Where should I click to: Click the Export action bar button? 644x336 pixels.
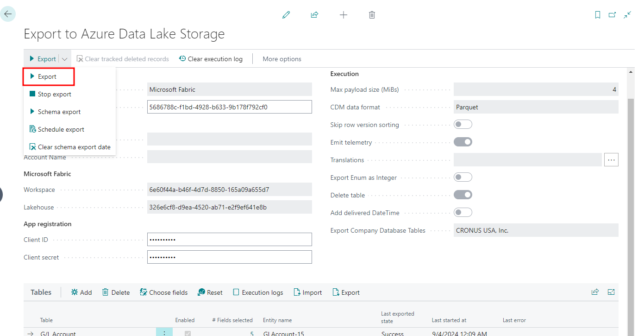point(43,59)
